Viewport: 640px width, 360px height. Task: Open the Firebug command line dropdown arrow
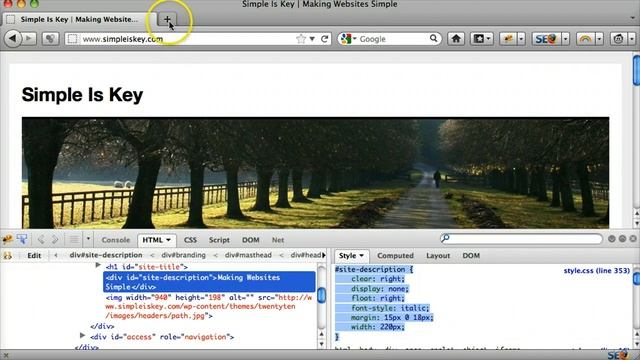click(x=88, y=239)
